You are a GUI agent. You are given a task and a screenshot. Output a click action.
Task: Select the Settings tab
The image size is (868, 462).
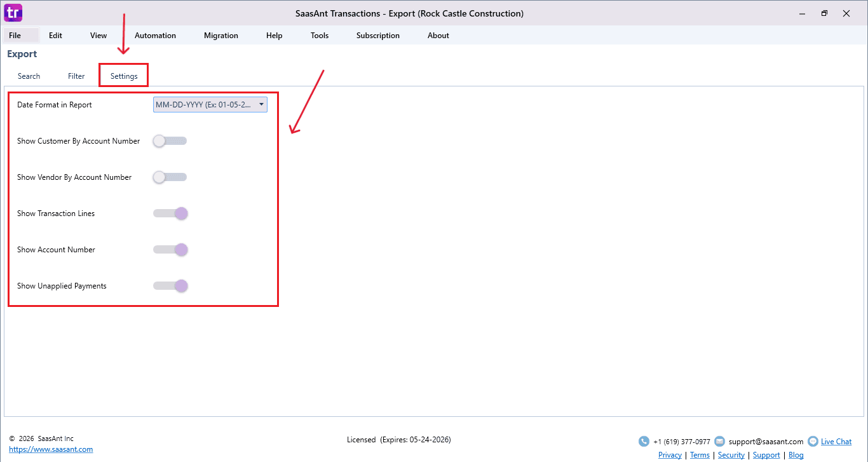pyautogui.click(x=124, y=76)
